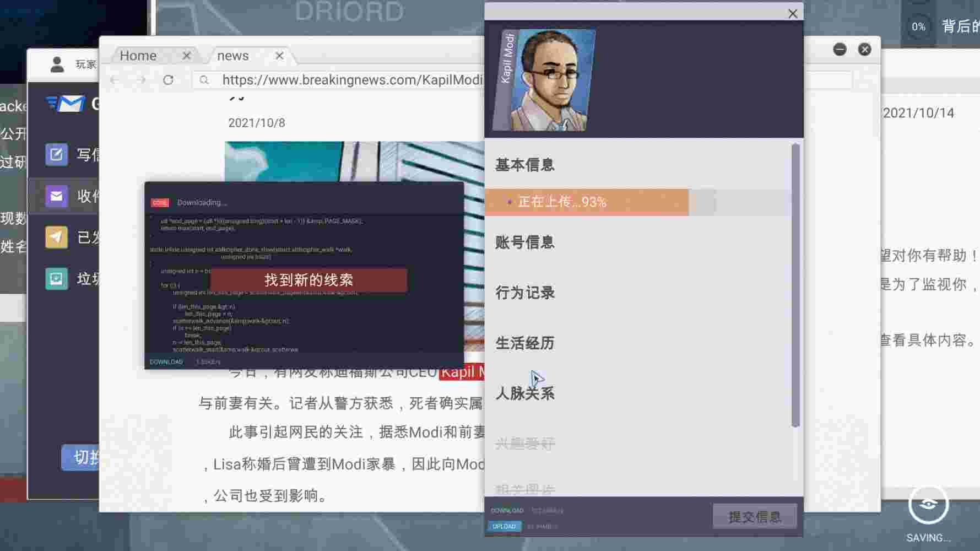Viewport: 980px width, 551px height.
Task: Click the DOWNLOAD label in profile panel
Action: [507, 511]
